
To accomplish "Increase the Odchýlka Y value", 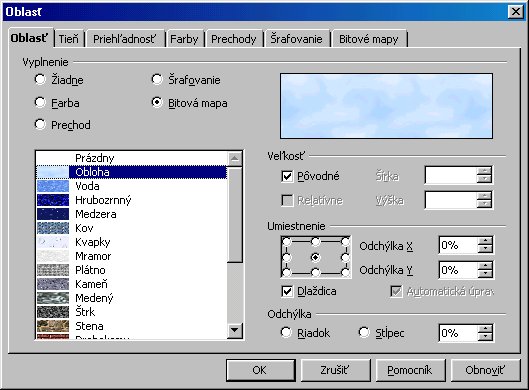I will [485, 266].
